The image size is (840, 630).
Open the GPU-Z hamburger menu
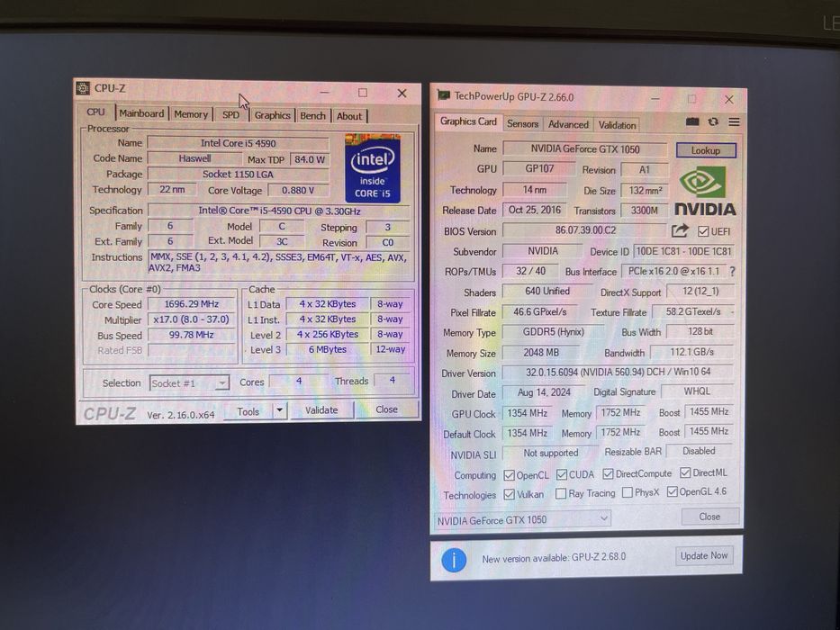pyautogui.click(x=734, y=122)
